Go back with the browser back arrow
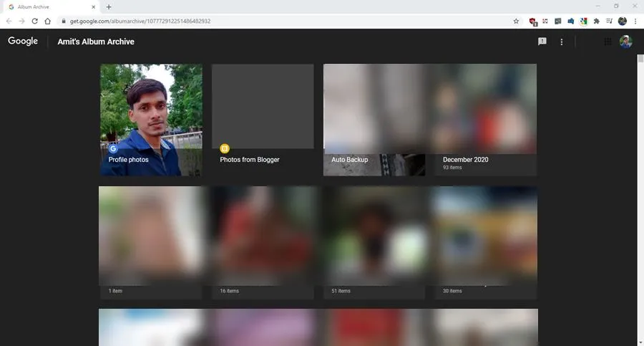Screen dimensions: 644x346 (x=9, y=21)
